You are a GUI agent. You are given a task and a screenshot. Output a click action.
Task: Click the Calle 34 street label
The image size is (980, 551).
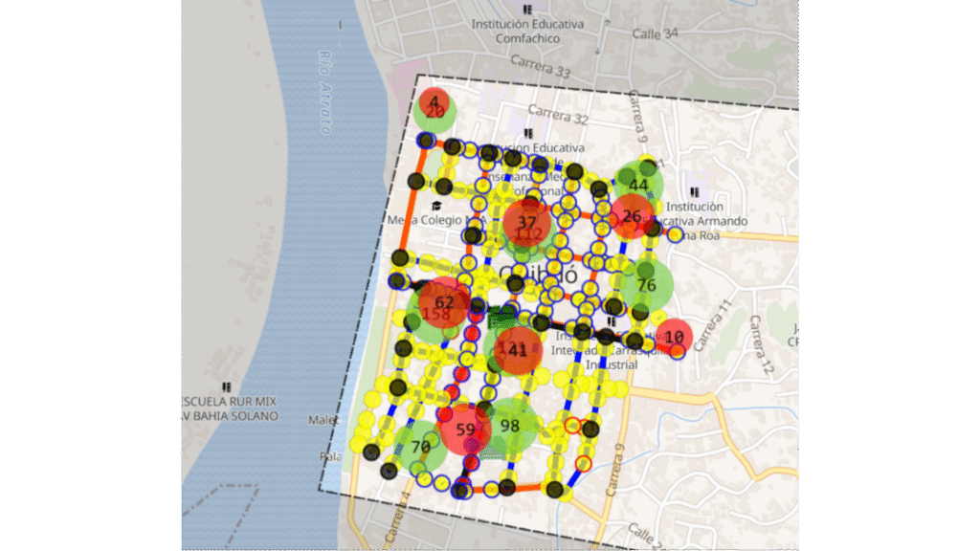[x=655, y=33]
